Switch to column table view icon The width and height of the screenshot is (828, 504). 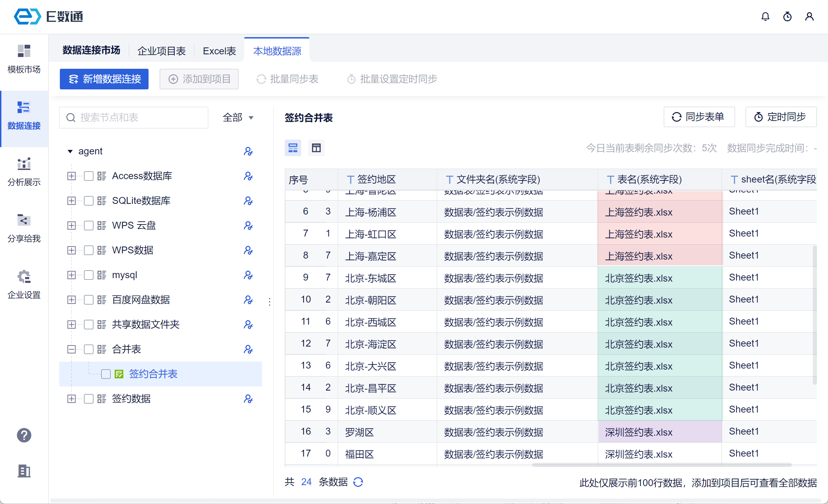tap(316, 148)
